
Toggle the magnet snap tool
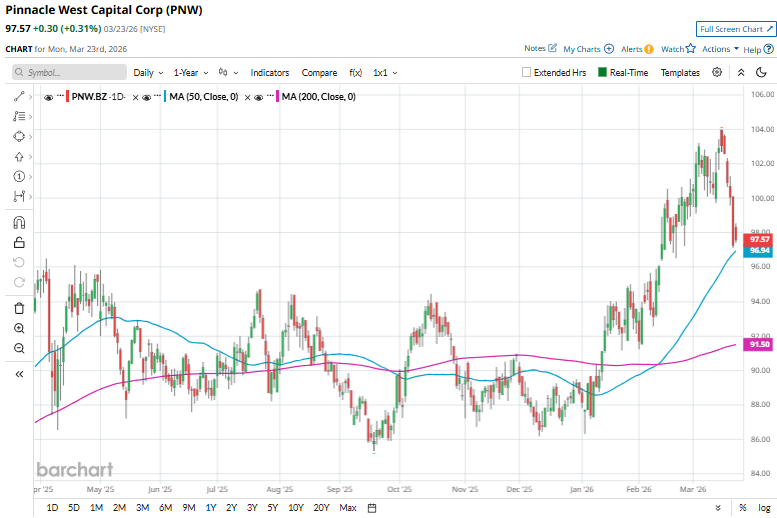click(19, 223)
